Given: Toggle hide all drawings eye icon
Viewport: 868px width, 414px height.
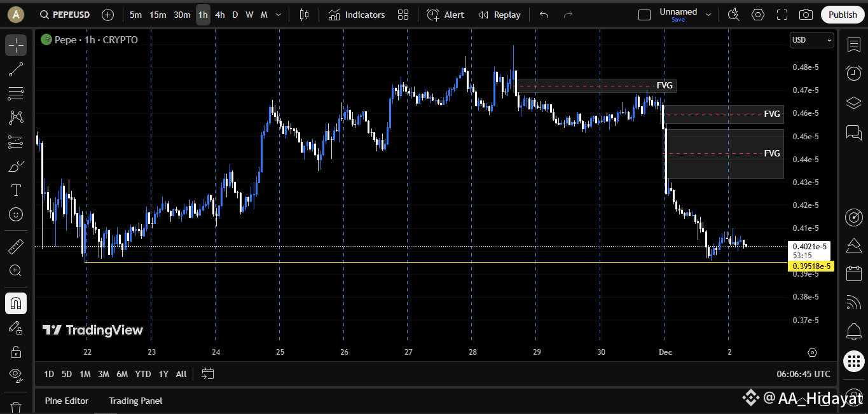Looking at the screenshot, I should pyautogui.click(x=16, y=375).
